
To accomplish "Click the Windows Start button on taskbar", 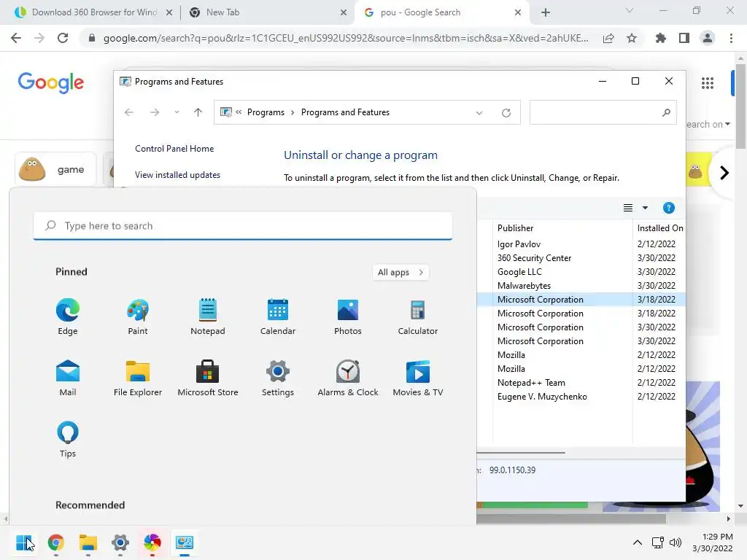I will pos(24,542).
